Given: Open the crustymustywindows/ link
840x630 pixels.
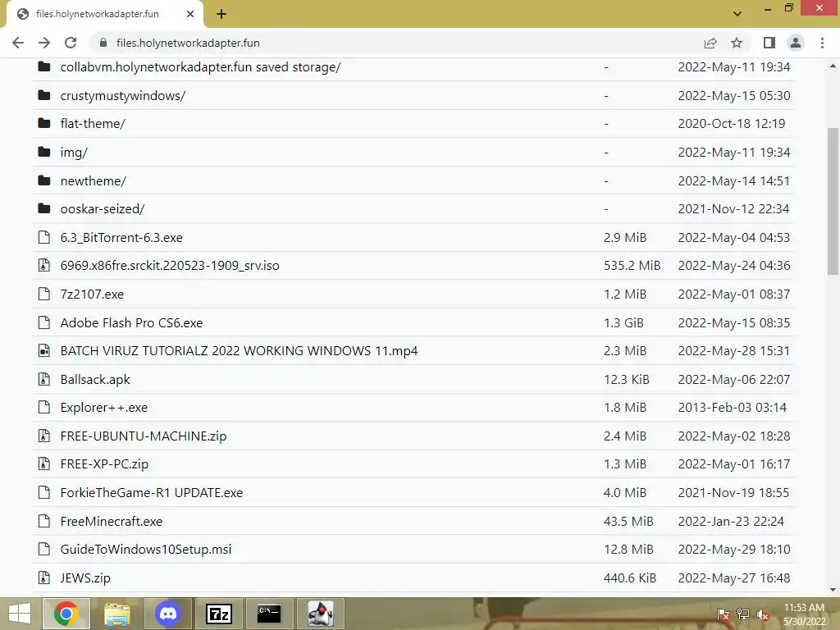Looking at the screenshot, I should 123,95.
